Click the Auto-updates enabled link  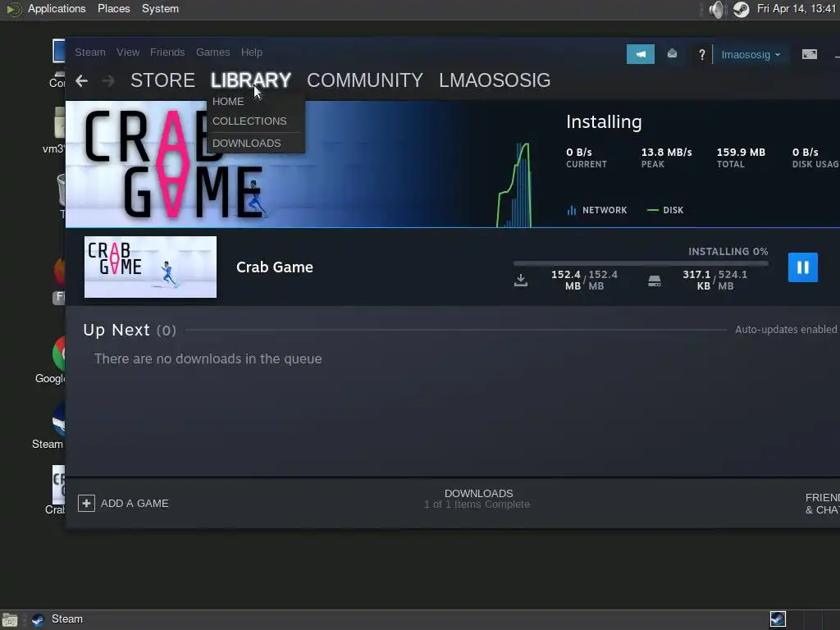[785, 330]
